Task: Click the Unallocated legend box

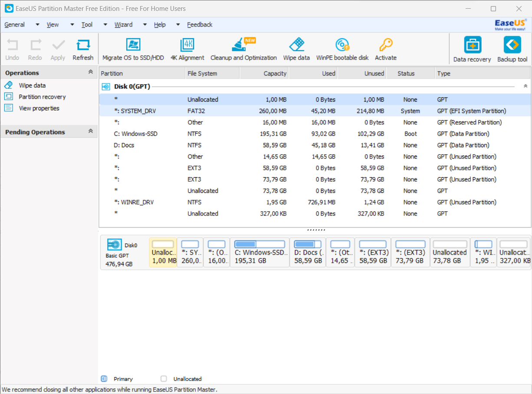Action: (164, 379)
